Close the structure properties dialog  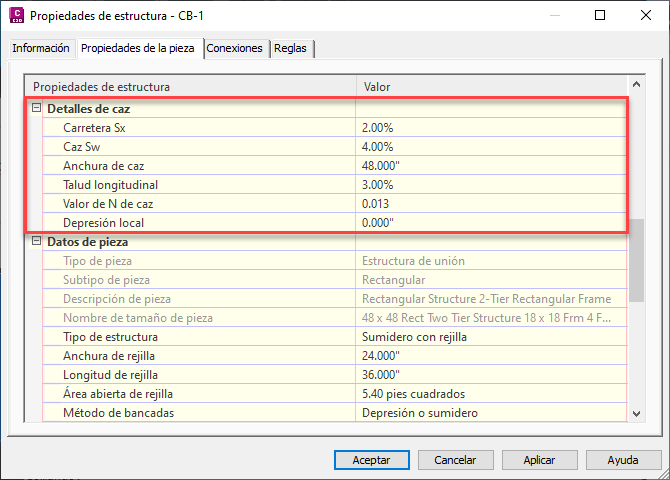[646, 15]
